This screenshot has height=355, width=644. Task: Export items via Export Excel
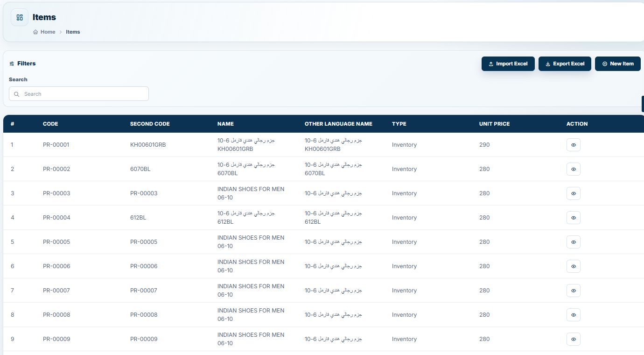pos(565,64)
